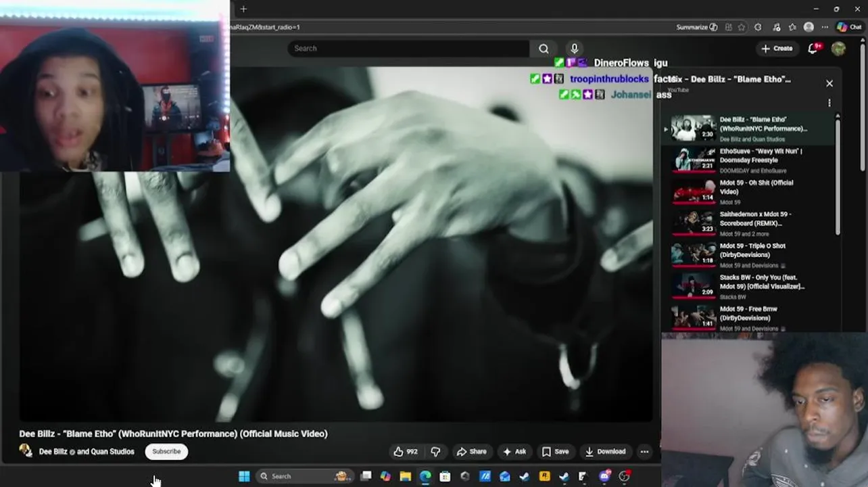Click Summarize in the address bar

[x=696, y=27]
